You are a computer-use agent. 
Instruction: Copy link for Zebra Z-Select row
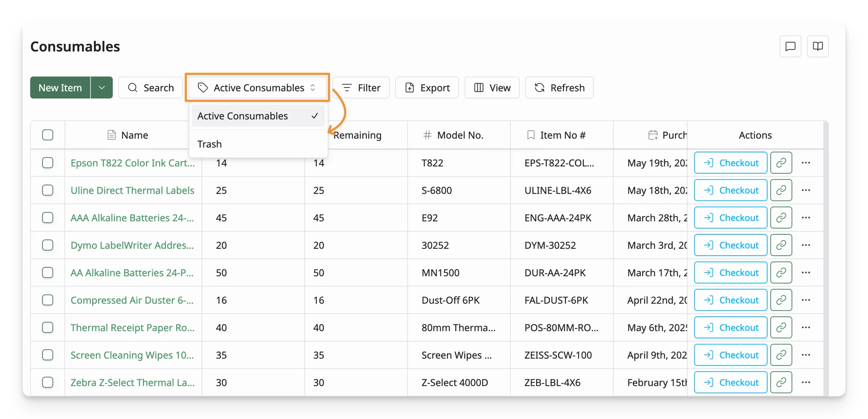click(x=781, y=382)
